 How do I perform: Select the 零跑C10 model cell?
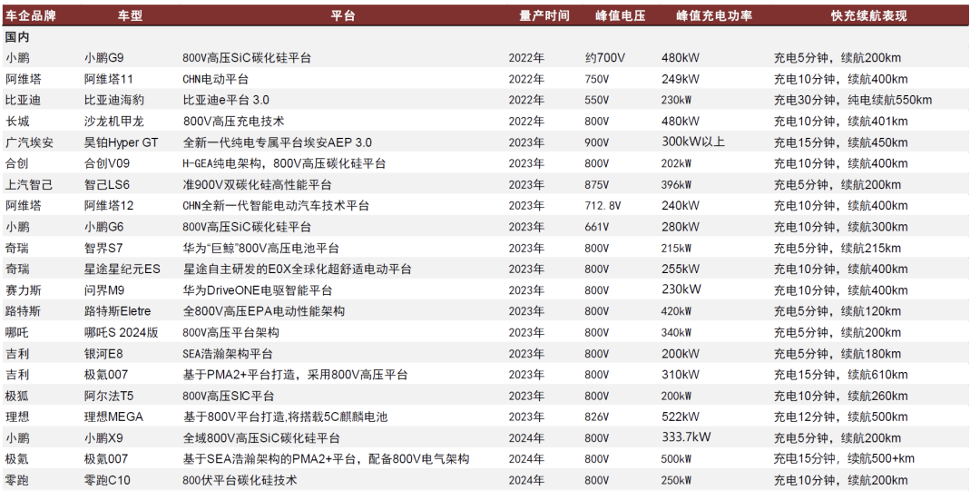click(x=107, y=481)
